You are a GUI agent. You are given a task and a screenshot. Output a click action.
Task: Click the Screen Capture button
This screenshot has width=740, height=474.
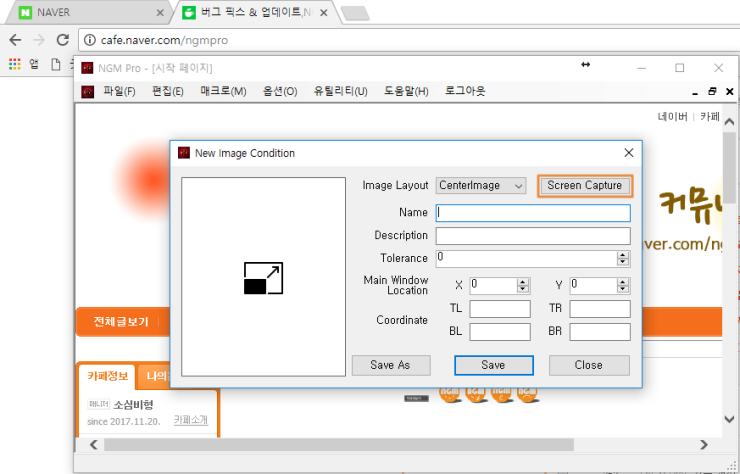tap(584, 186)
